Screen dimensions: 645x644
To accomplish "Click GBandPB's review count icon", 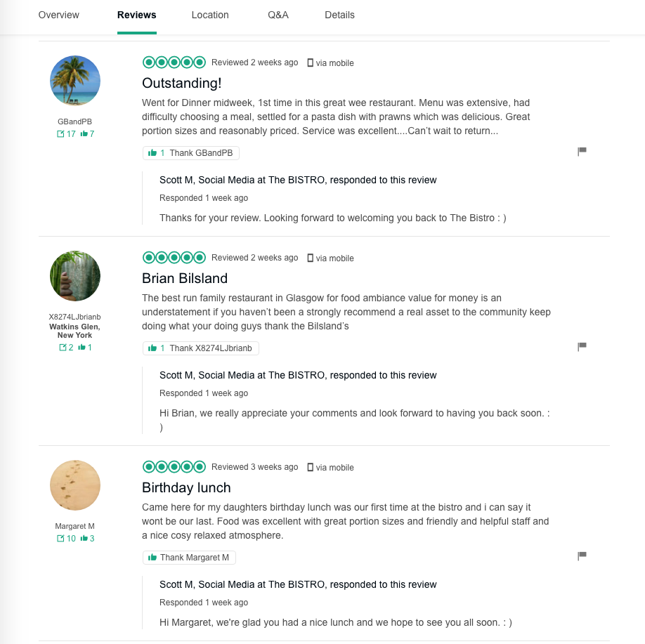I will (x=61, y=134).
